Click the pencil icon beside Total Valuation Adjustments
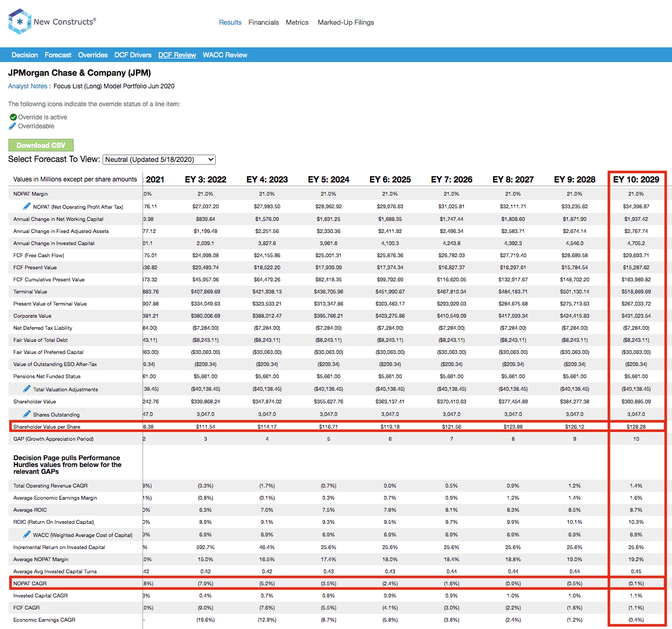 (27, 389)
